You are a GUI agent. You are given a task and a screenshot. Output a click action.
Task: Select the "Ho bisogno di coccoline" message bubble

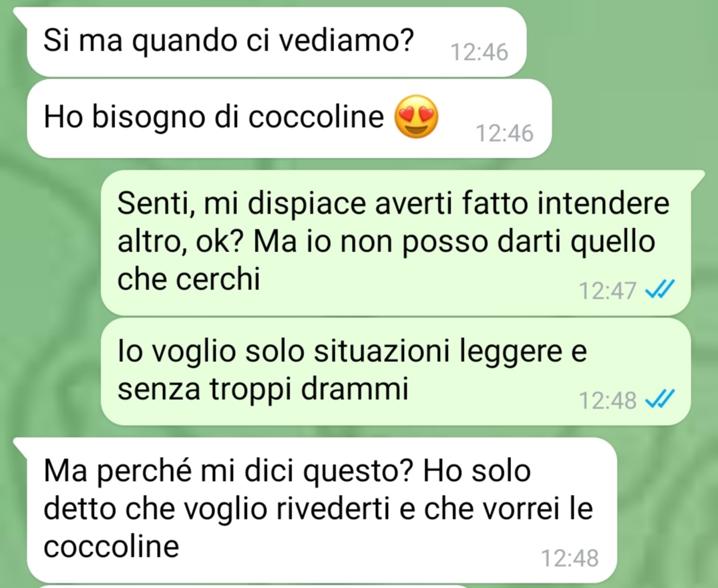(x=289, y=118)
